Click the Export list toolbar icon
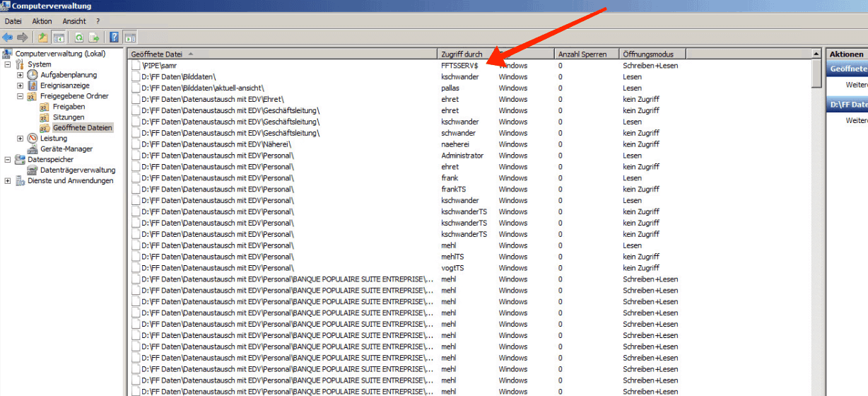This screenshot has height=396, width=868. [94, 37]
